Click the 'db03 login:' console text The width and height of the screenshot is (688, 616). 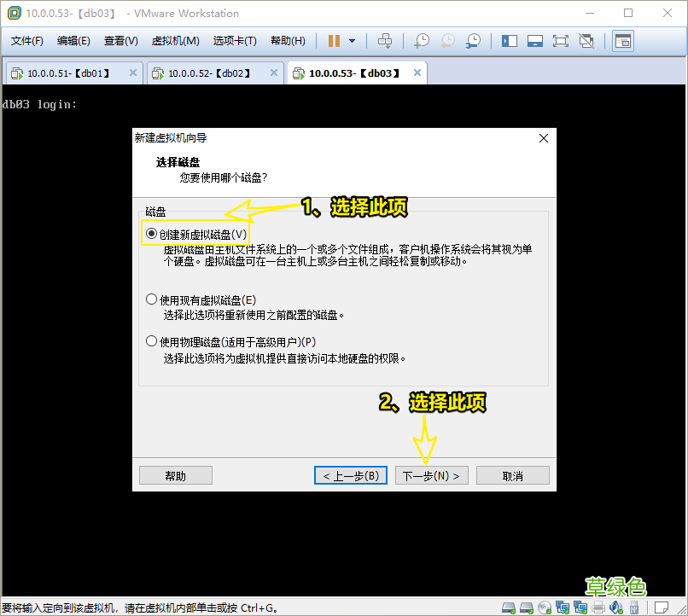tap(39, 104)
